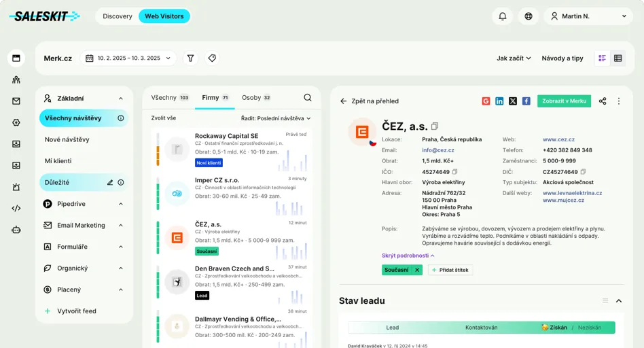This screenshot has width=644, height=348.
Task: Collapse the Stav leadu panel
Action: [x=619, y=301]
